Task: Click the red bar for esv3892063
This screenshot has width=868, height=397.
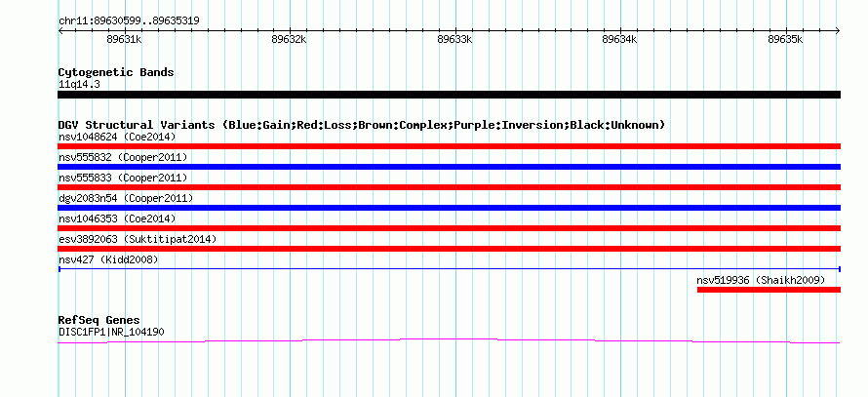Action: [x=449, y=249]
